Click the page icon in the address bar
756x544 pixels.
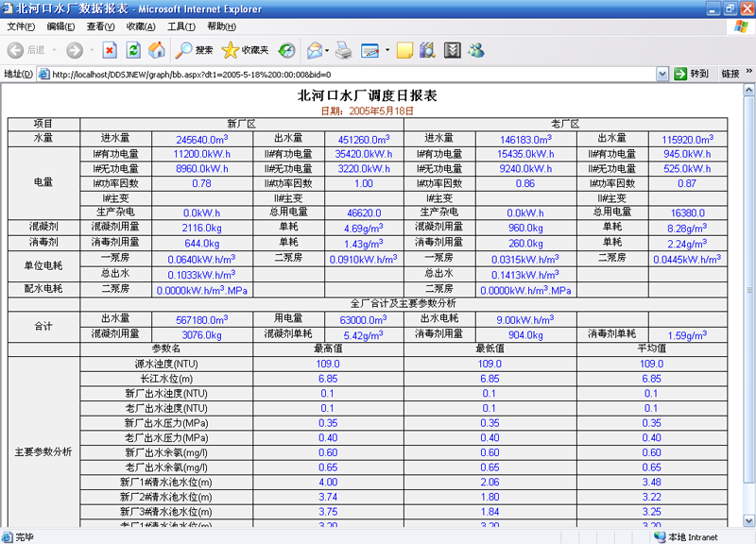(43, 75)
